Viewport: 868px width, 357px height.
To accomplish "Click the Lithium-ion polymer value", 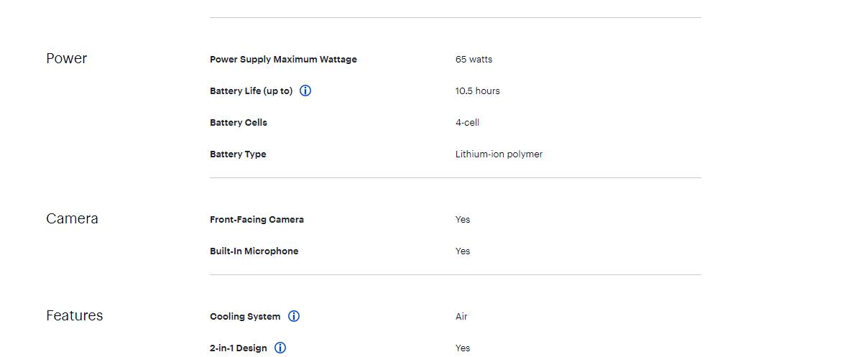I will tap(499, 154).
